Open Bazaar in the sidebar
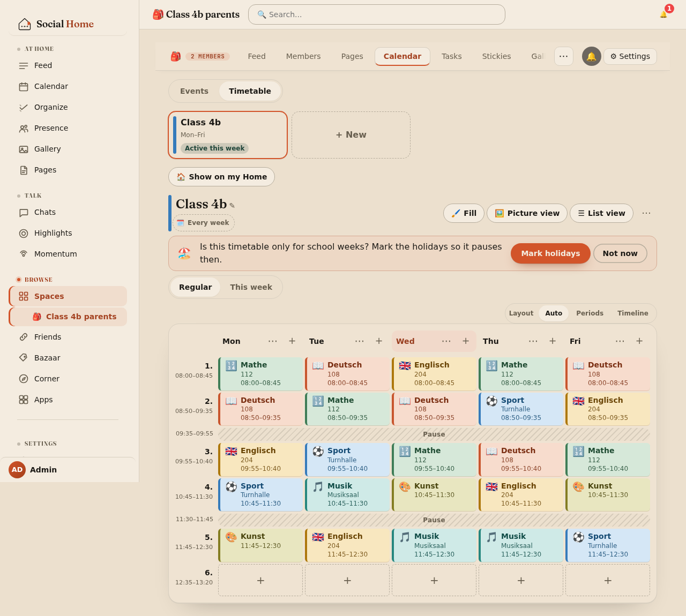Image resolution: width=686 pixels, height=616 pixels. 68,358
